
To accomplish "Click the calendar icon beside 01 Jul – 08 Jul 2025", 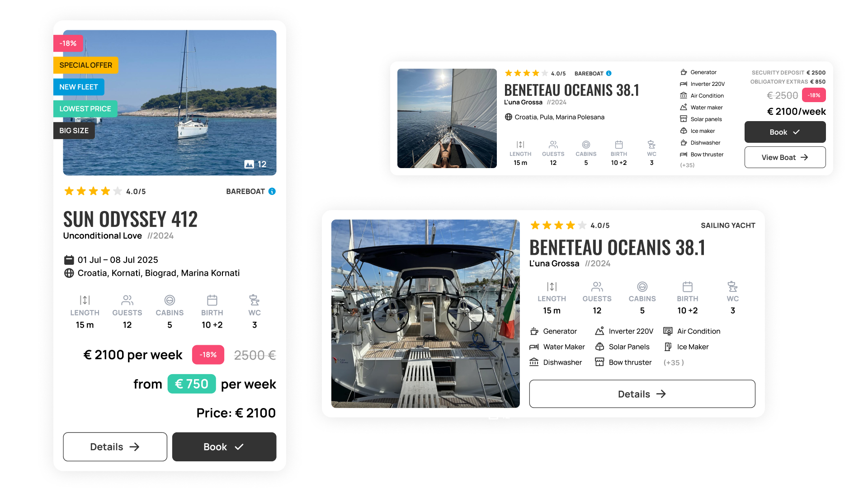I will (x=69, y=260).
